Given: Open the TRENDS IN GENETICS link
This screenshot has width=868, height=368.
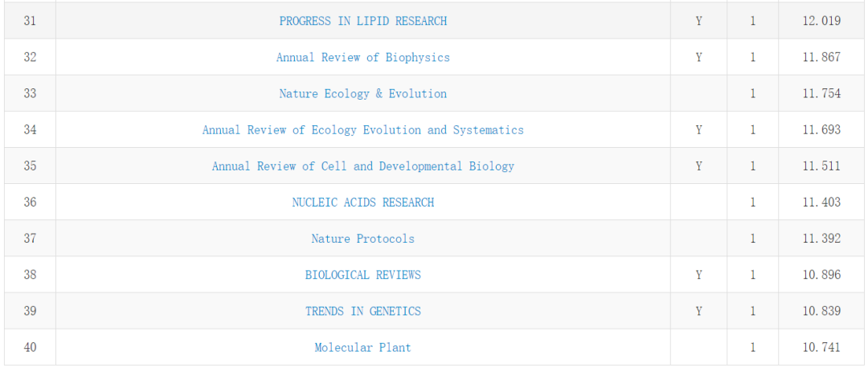Looking at the screenshot, I should point(363,311).
